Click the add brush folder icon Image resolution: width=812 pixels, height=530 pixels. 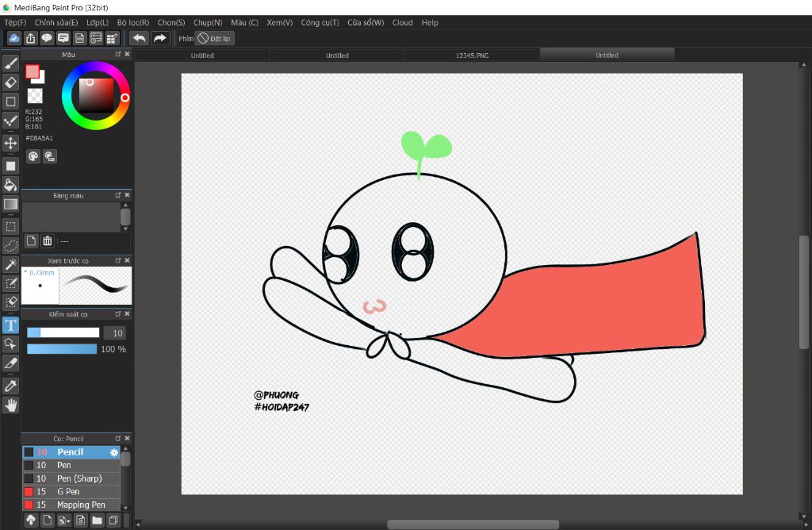[97, 520]
